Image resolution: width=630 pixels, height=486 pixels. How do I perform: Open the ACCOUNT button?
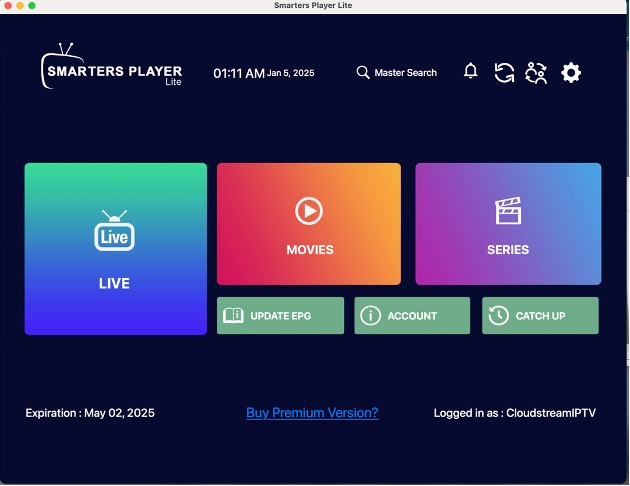pyautogui.click(x=412, y=315)
